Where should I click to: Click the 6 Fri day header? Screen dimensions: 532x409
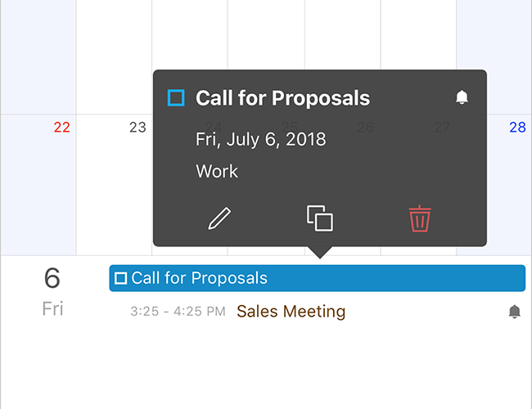coord(52,290)
